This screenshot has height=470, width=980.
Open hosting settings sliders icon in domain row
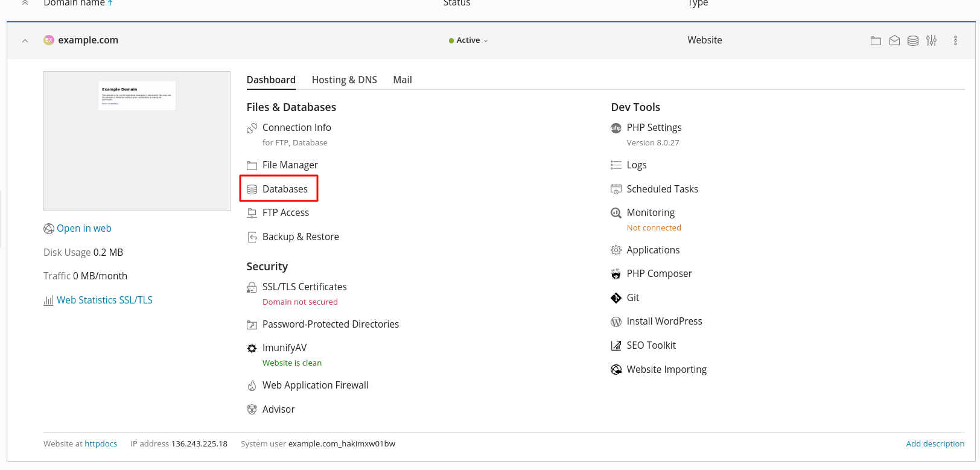(x=932, y=40)
